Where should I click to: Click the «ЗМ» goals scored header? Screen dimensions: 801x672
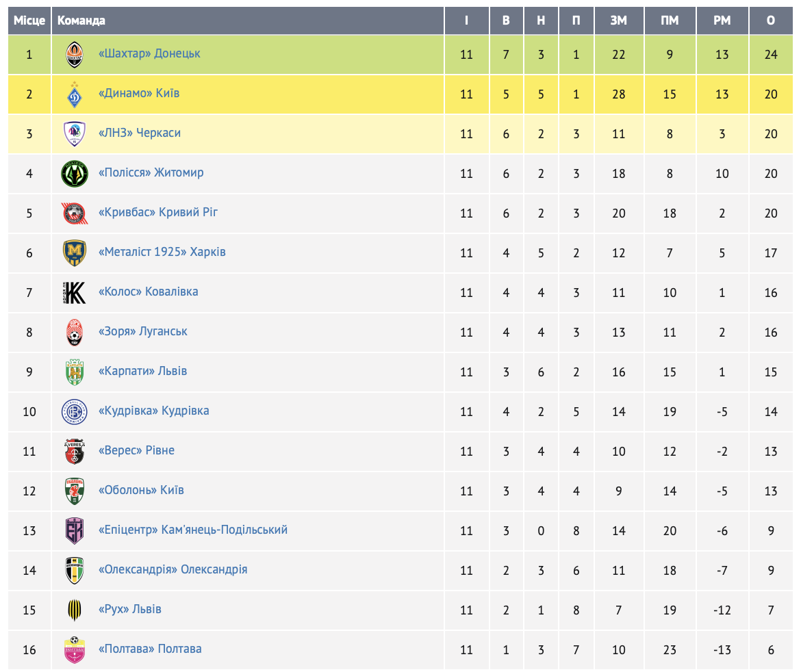(619, 21)
